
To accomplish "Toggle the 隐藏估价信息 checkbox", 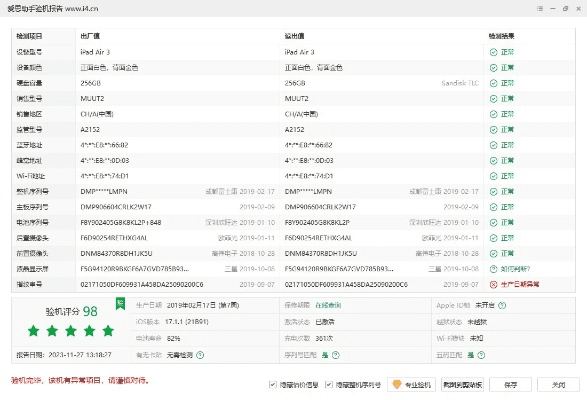I will pos(273,384).
